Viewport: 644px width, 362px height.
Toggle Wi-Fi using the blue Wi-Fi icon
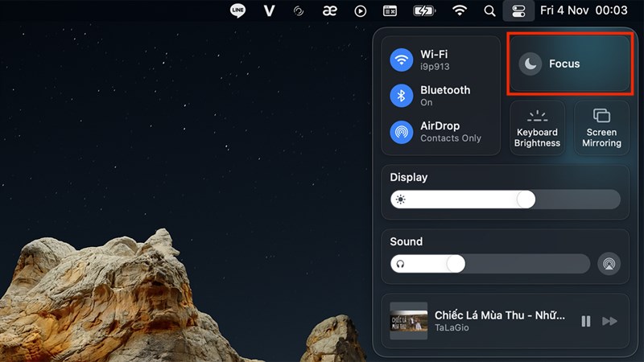pyautogui.click(x=401, y=60)
